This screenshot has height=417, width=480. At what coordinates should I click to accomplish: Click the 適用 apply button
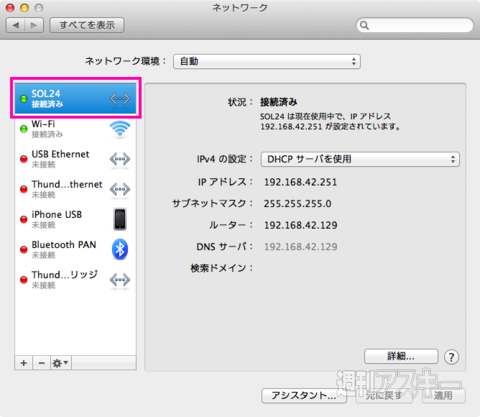tap(443, 396)
